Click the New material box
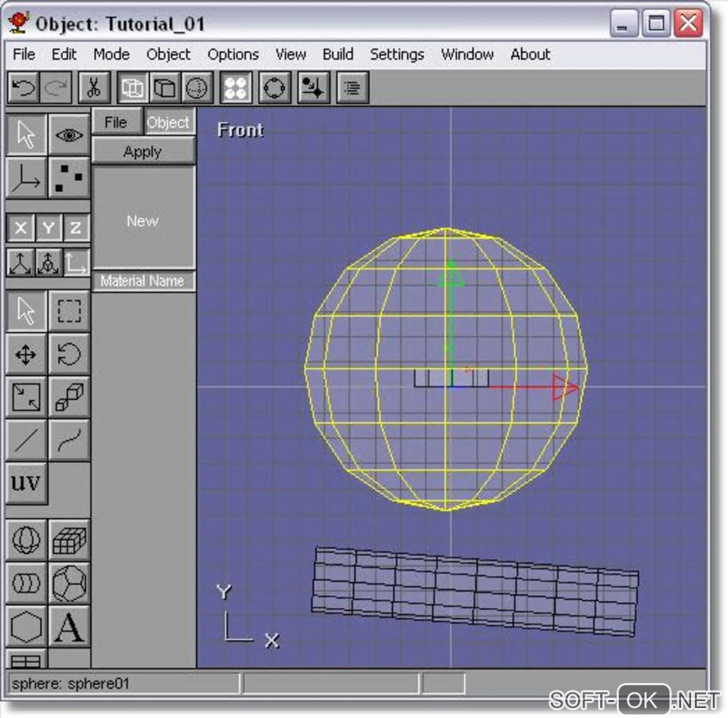This screenshot has height=718, width=728. point(143,218)
